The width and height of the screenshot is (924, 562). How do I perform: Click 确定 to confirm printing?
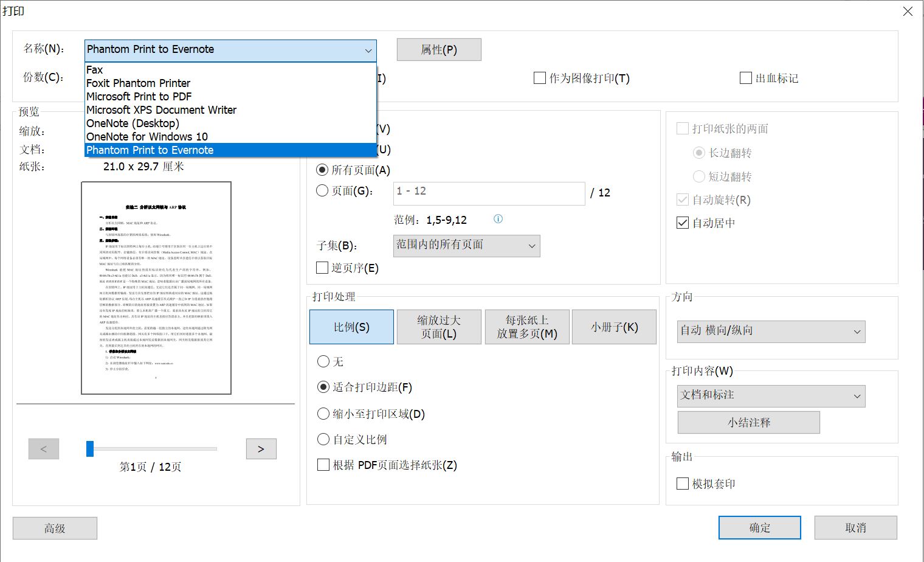pos(760,527)
